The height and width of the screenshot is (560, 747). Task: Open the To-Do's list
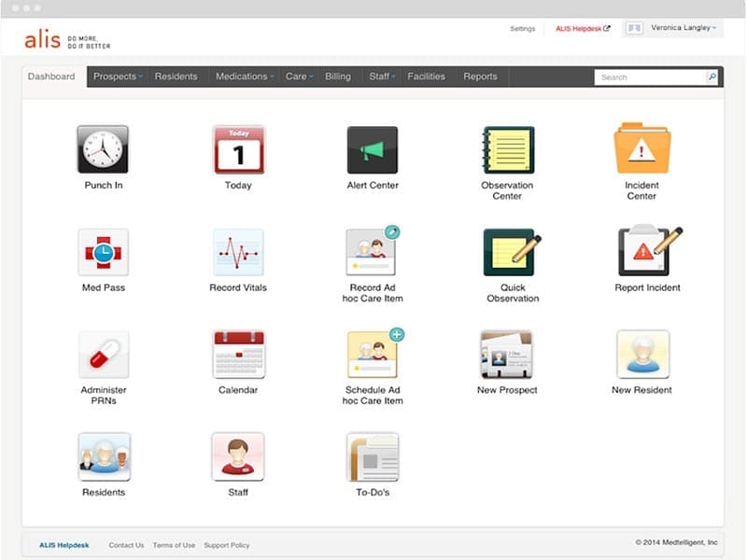point(373,456)
